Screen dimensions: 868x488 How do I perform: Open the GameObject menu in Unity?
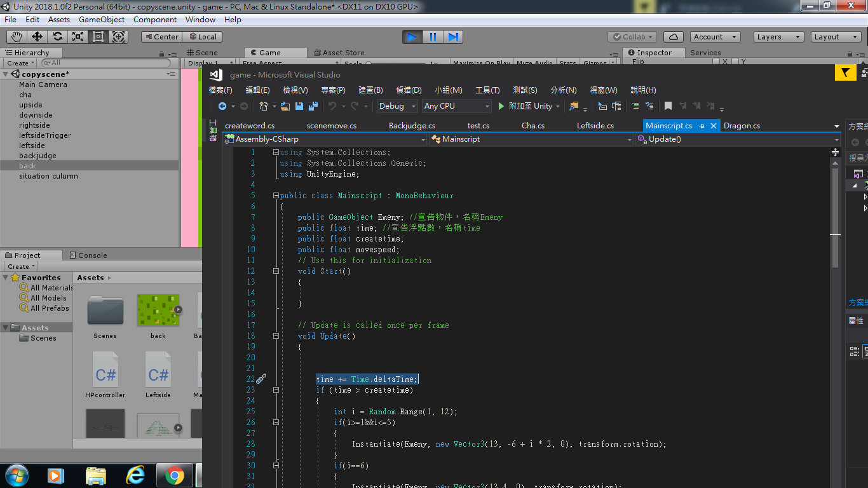[102, 19]
